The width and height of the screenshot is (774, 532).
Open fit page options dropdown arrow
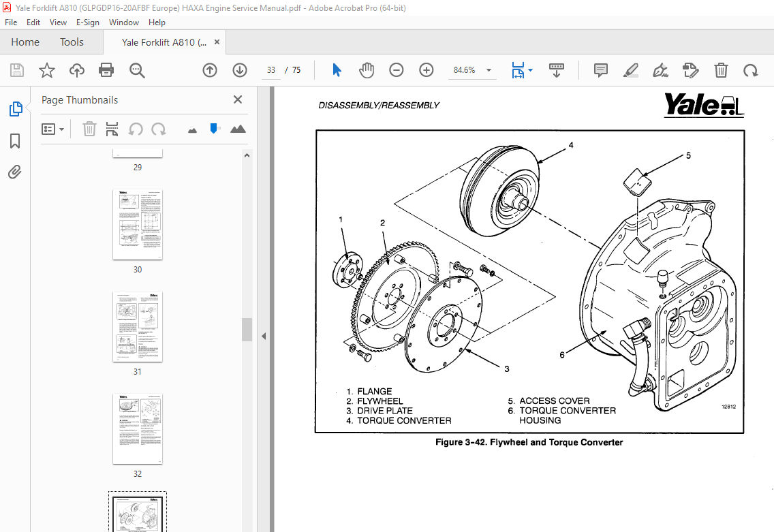(x=531, y=70)
